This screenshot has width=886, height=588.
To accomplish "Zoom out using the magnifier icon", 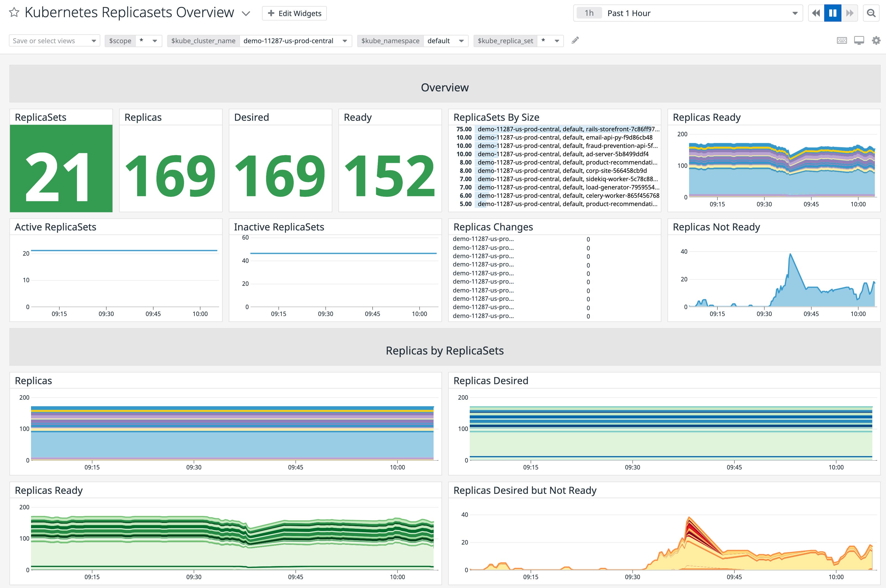I will [872, 13].
